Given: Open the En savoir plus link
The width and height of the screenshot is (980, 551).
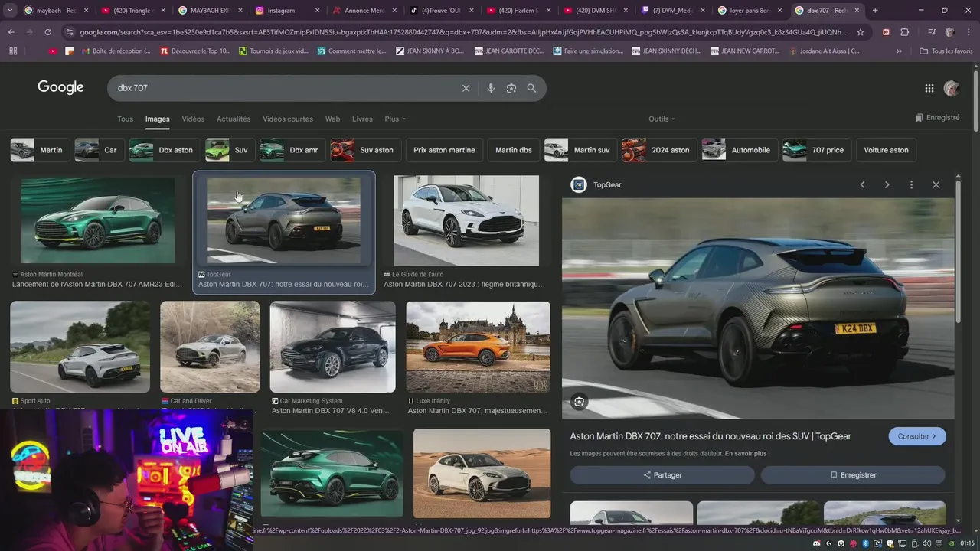Looking at the screenshot, I should coord(746,454).
